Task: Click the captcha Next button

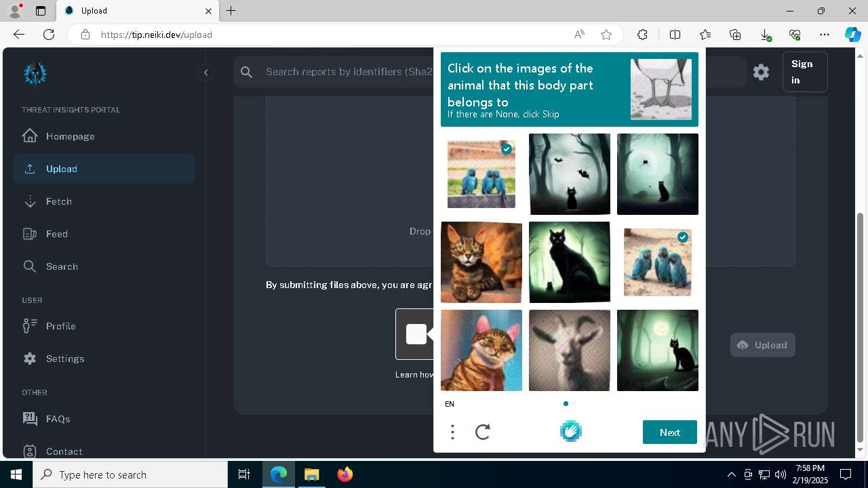Action: pos(670,432)
